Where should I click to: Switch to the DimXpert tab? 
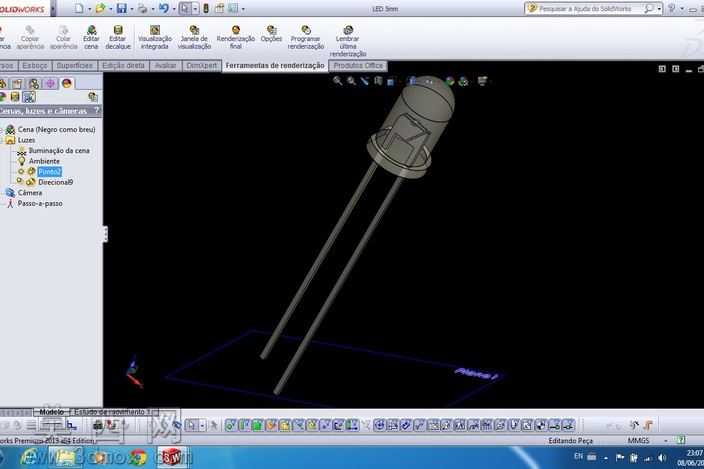202,66
